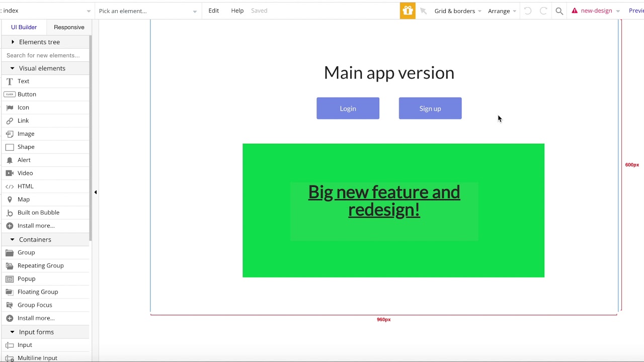Pick the Repeating Group container
Screen dimensions: 644x362
[45, 265]
